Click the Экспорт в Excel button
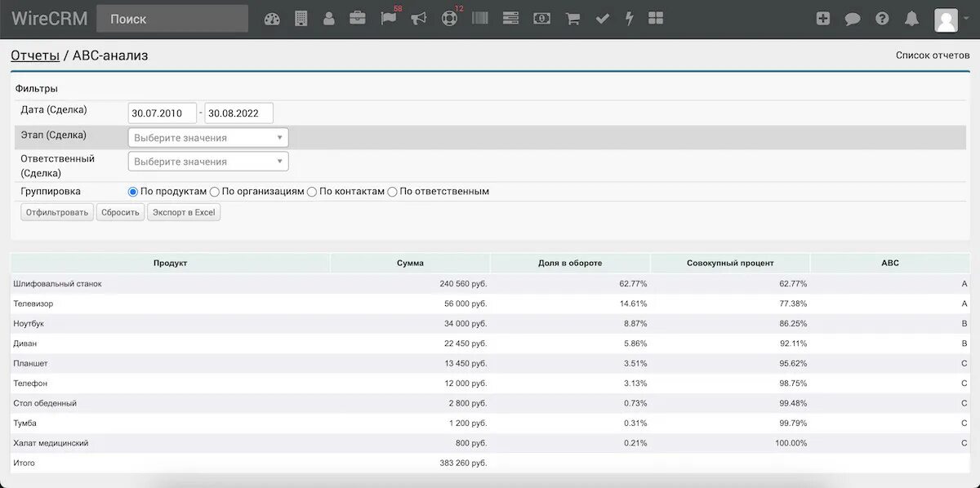 184,212
